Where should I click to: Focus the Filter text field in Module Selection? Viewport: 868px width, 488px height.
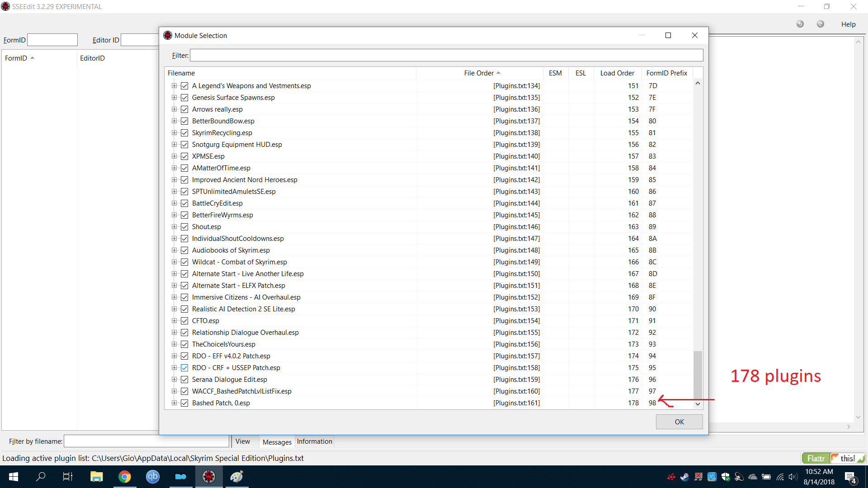tap(446, 55)
